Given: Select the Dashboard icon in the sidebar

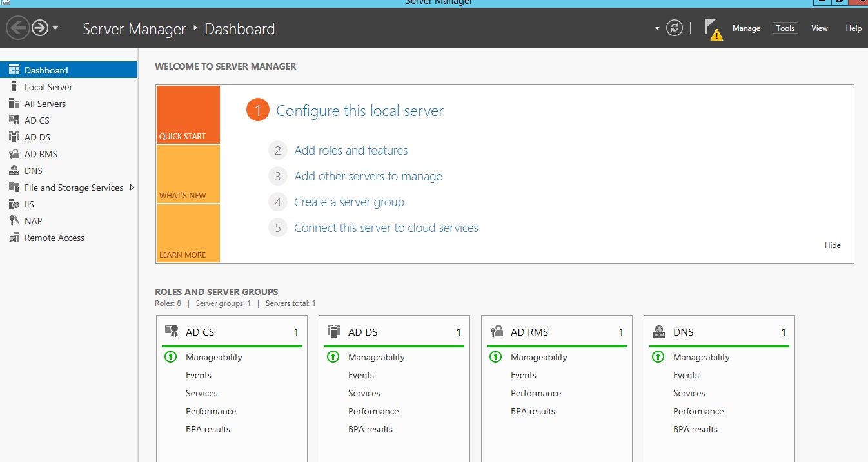Looking at the screenshot, I should pyautogui.click(x=14, y=70).
